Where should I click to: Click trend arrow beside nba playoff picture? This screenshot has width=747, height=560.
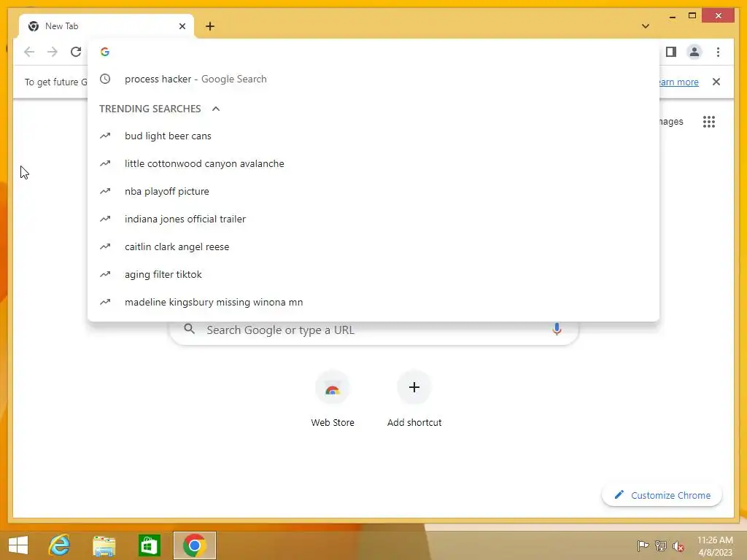(105, 191)
